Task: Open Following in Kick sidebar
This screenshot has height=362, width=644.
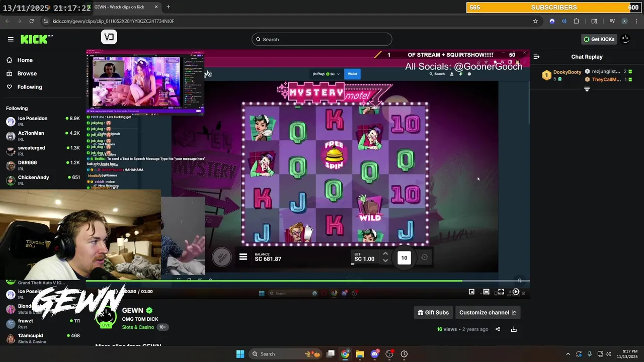Action: click(x=30, y=87)
